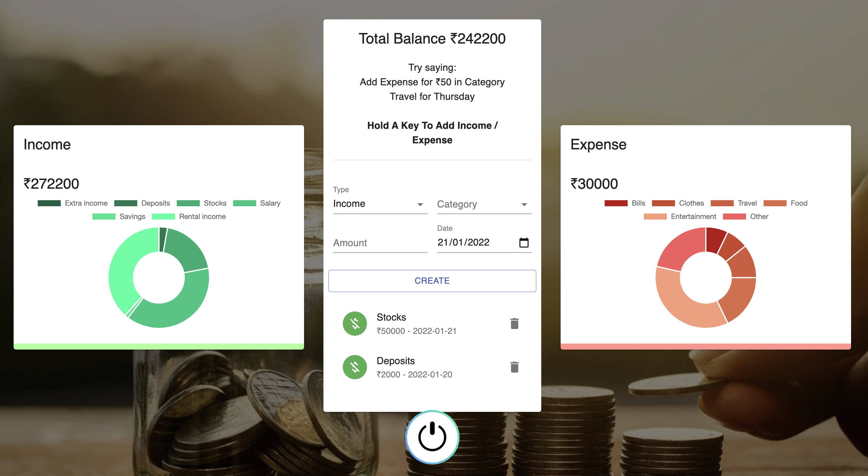Open the Category dropdown
868x476 pixels.
coord(484,204)
